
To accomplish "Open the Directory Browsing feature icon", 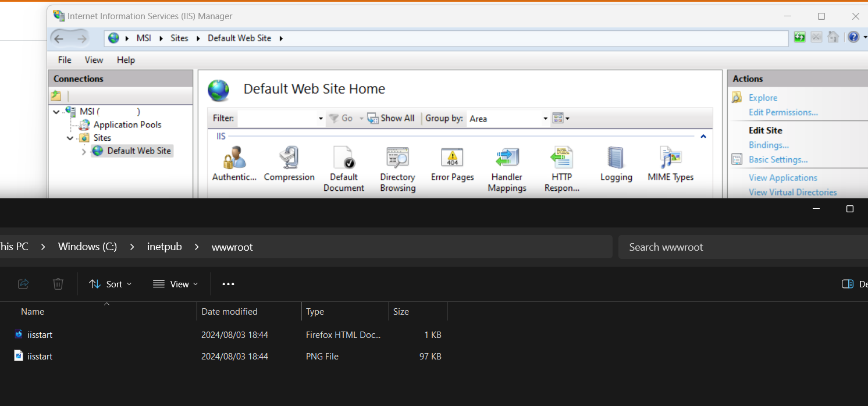I will pos(398,158).
